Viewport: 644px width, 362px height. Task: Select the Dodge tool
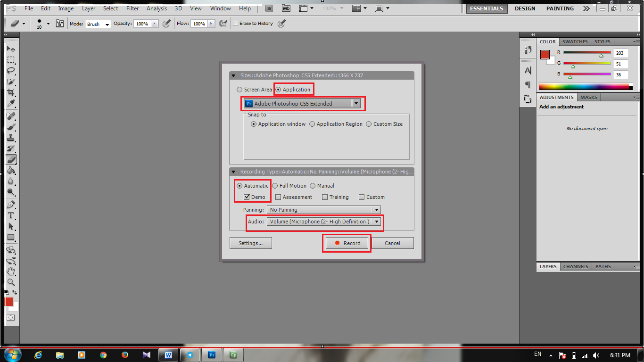(11, 192)
